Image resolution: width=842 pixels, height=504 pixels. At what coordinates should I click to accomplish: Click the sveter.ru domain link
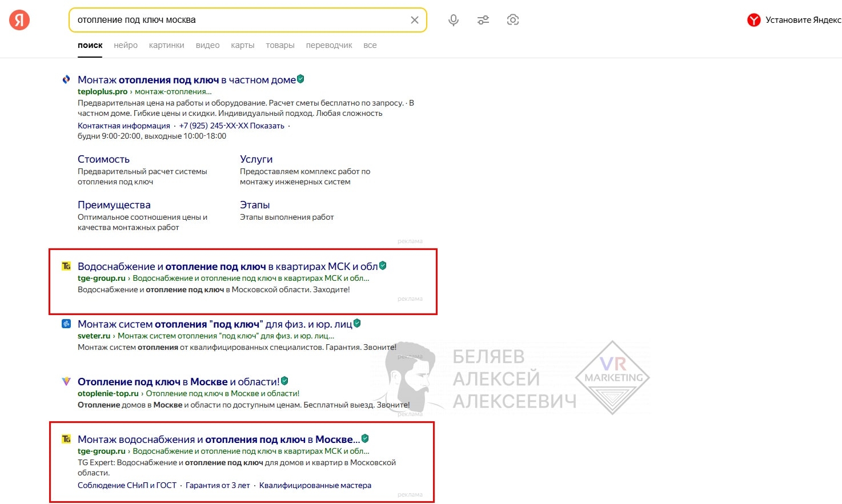(94, 336)
